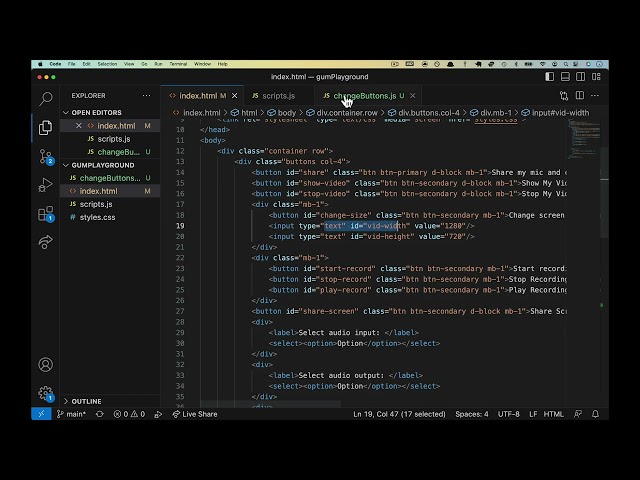Click the main branch indicator
The height and width of the screenshot is (480, 640).
tap(71, 414)
